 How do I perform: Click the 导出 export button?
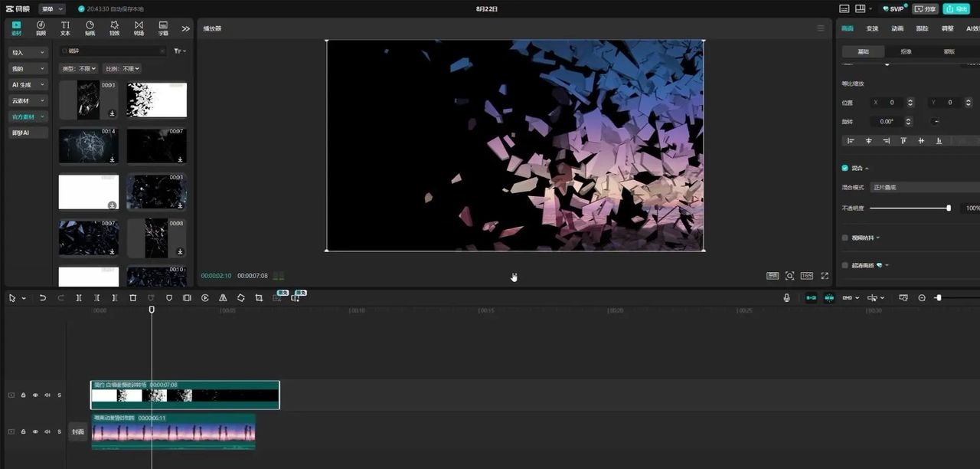955,9
